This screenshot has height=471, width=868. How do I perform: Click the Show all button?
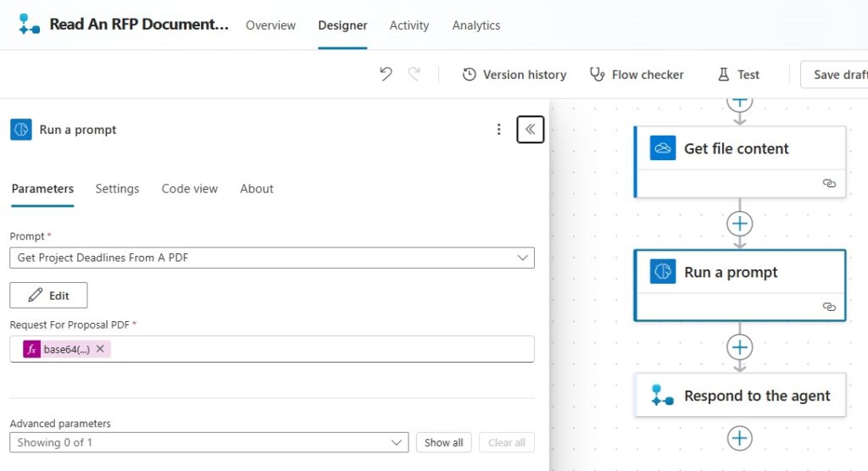(x=443, y=442)
